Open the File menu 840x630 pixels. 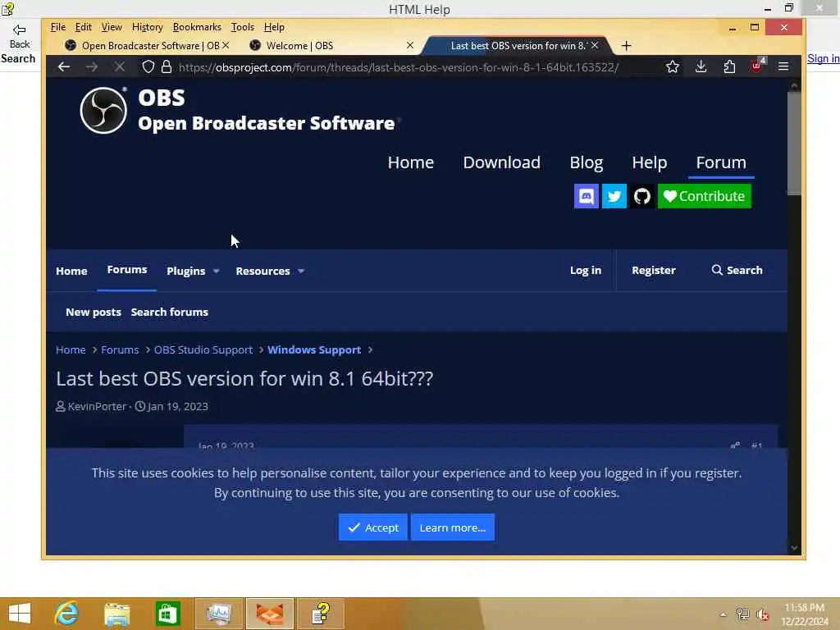coord(58,27)
